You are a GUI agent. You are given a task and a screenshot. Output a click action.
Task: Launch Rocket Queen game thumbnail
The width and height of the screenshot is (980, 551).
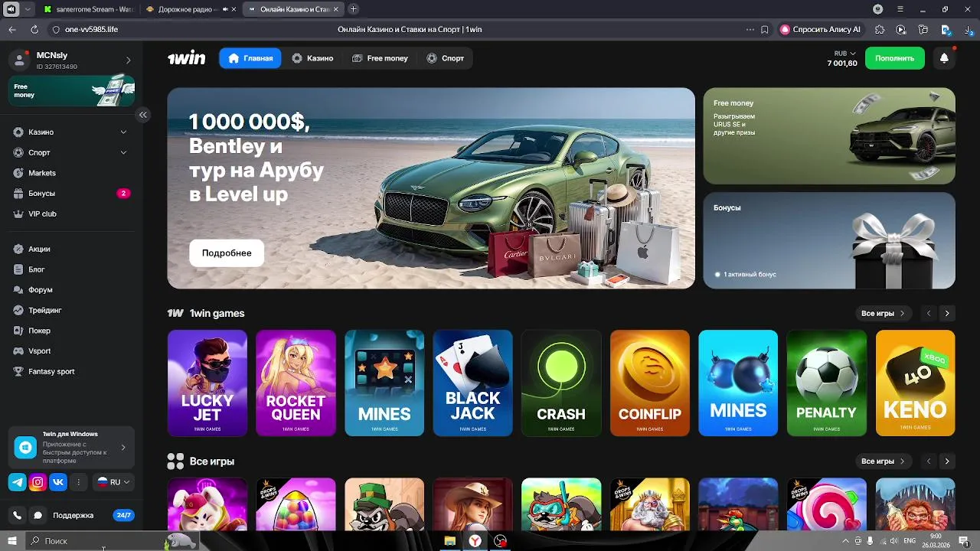[x=296, y=383]
